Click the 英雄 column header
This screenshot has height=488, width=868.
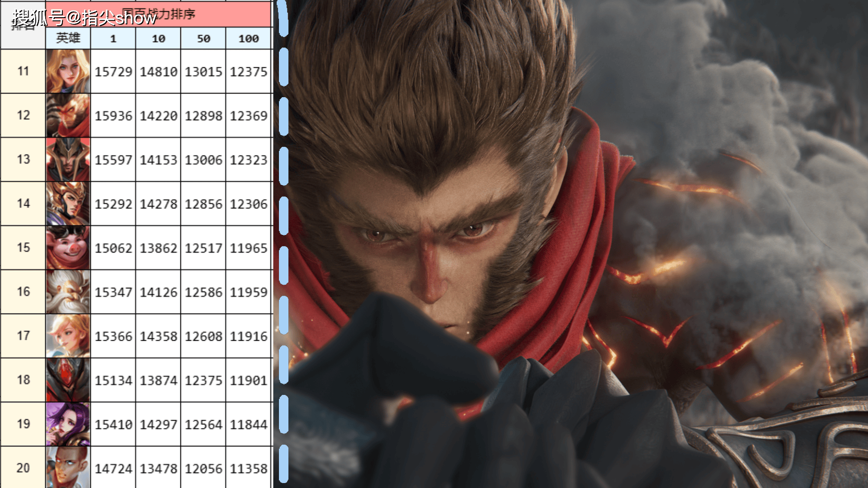68,38
